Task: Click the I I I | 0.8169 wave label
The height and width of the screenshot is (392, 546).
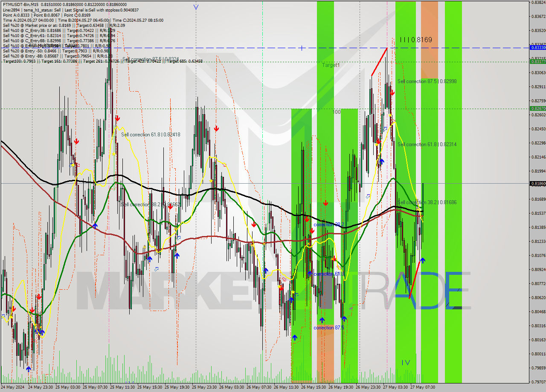Action: (416, 40)
